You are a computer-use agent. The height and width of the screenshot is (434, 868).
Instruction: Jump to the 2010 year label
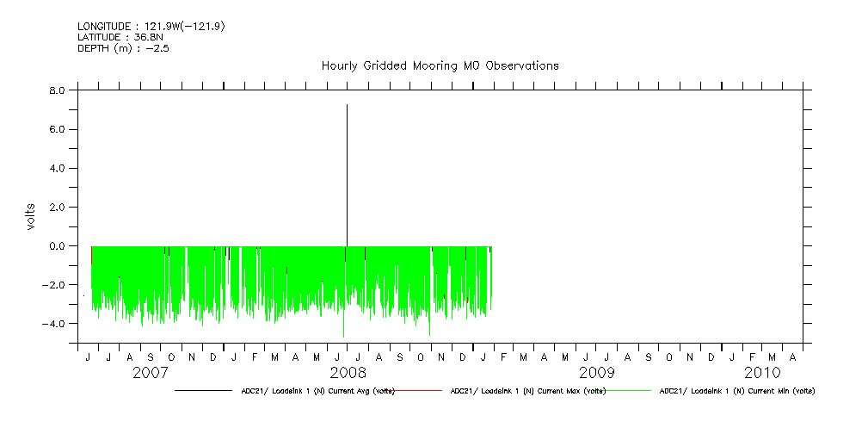[762, 373]
